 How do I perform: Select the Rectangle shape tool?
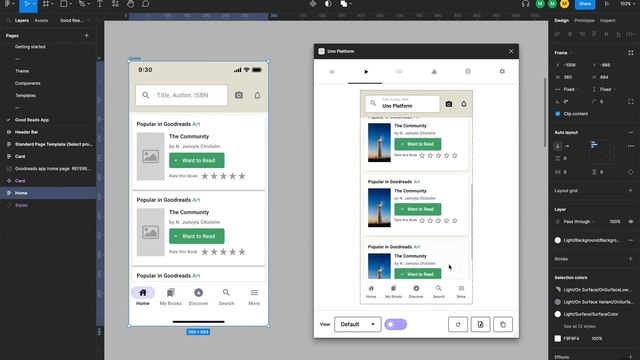[64, 4]
